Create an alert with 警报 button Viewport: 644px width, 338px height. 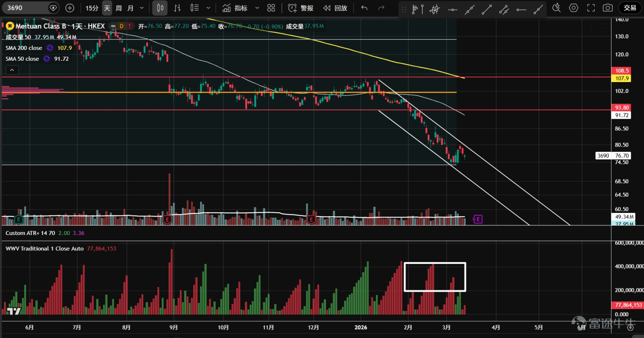click(x=301, y=8)
